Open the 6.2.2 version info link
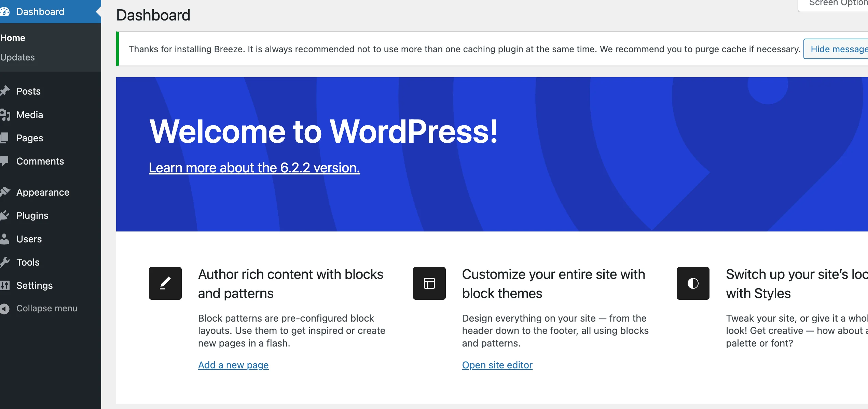The height and width of the screenshot is (409, 868). (x=254, y=168)
